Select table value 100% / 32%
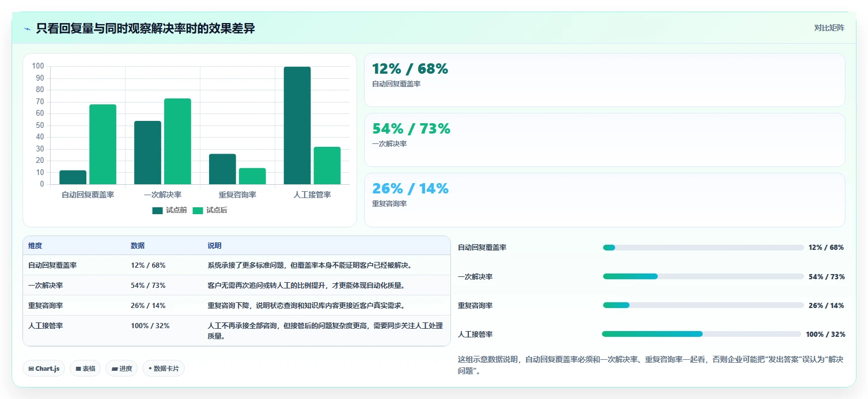Screen dimensions: 868x399 (x=150, y=326)
